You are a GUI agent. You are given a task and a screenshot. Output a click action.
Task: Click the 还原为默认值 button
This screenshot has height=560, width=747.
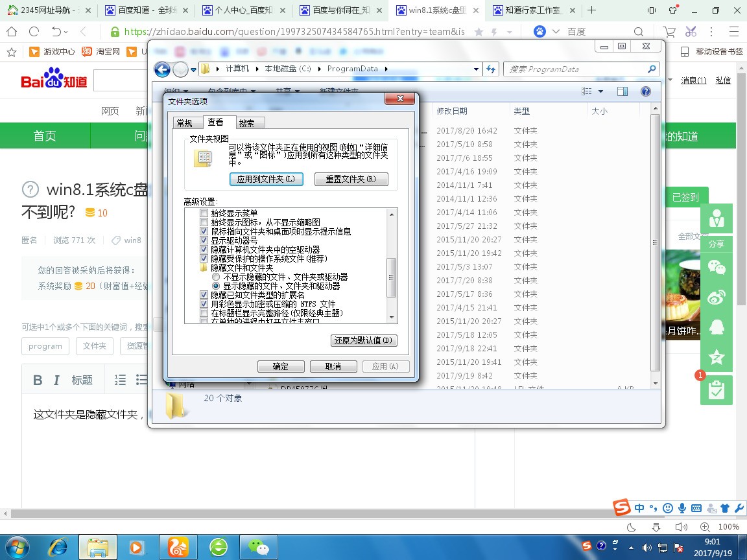pos(363,340)
